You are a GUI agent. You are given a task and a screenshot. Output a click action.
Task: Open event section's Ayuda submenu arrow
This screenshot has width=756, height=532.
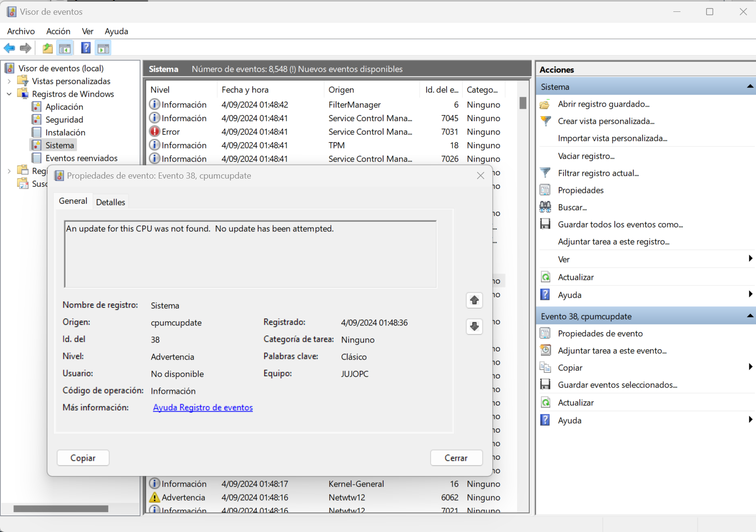click(750, 420)
